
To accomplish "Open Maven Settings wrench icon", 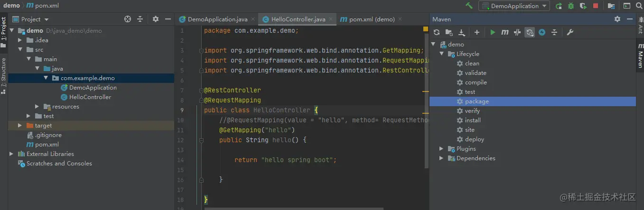I will click(570, 32).
